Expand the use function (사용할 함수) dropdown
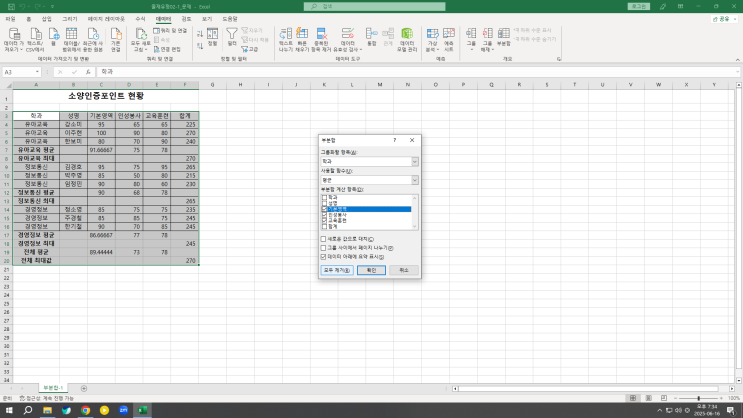This screenshot has width=743, height=418. 415,180
